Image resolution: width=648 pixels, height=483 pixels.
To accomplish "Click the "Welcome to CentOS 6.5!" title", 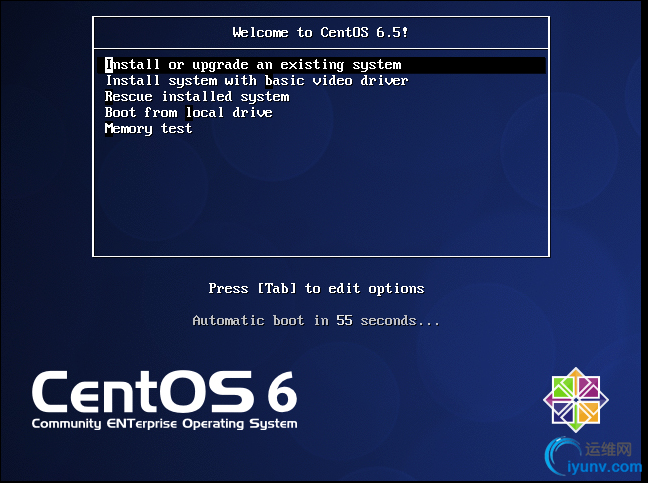I will pyautogui.click(x=320, y=32).
